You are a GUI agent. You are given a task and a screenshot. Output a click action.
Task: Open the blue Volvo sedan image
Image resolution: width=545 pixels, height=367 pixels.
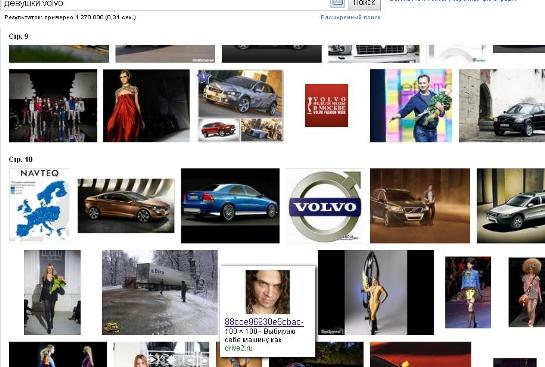pyautogui.click(x=230, y=206)
